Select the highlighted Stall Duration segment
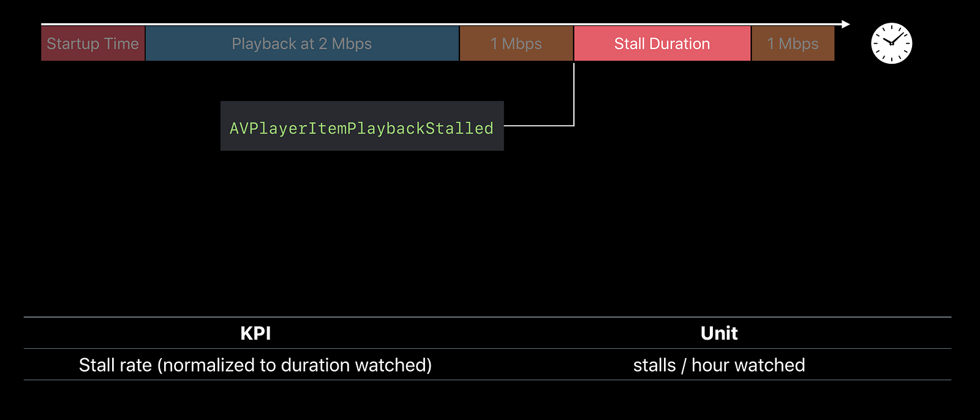Screen dimensions: 980x420 coord(661,44)
